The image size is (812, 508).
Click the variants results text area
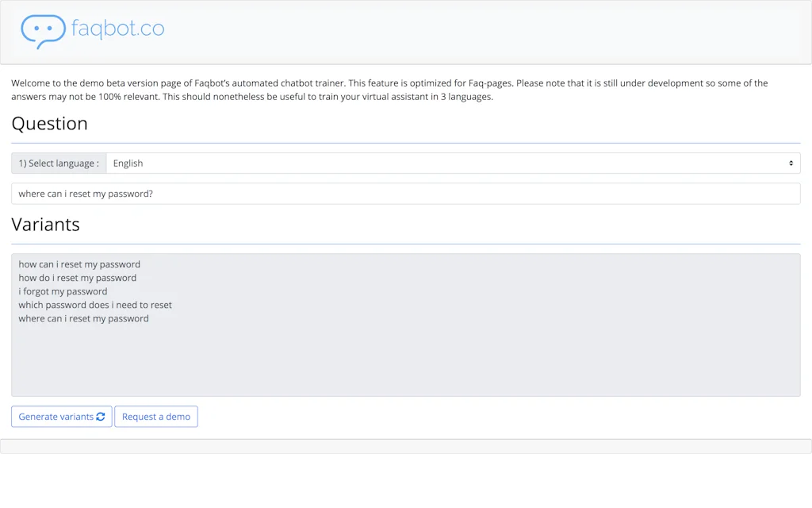[x=404, y=324]
